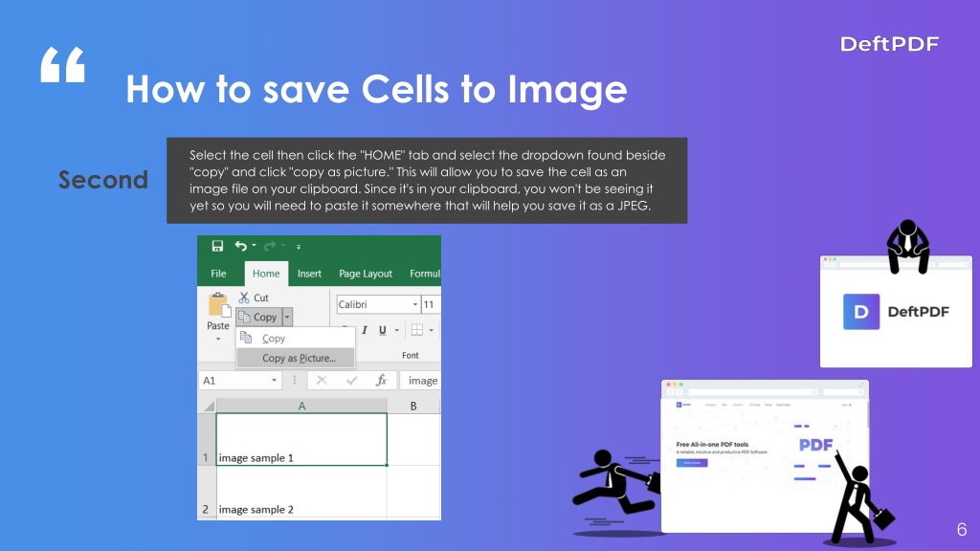The width and height of the screenshot is (980, 551).
Task: Open the Page Layout ribbon tab
Action: click(x=366, y=274)
